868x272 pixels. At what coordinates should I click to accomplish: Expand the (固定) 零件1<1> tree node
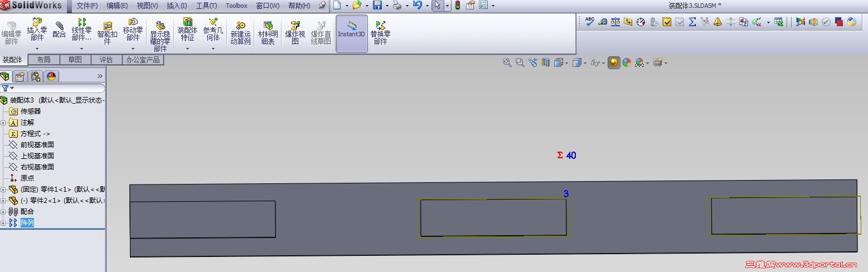coord(3,190)
